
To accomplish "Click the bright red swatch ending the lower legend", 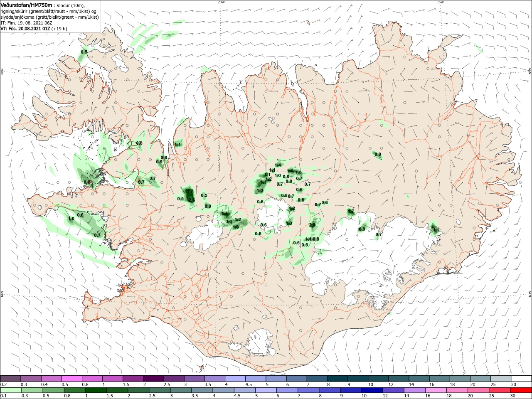I will [x=521, y=390].
